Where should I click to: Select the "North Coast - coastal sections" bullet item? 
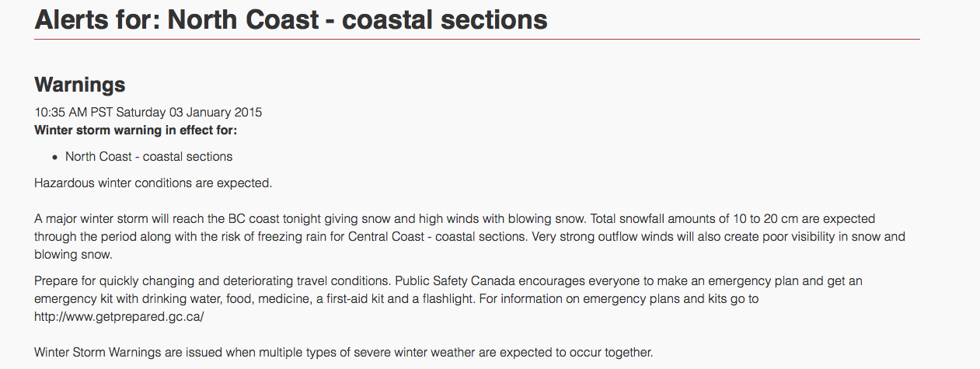[148, 156]
